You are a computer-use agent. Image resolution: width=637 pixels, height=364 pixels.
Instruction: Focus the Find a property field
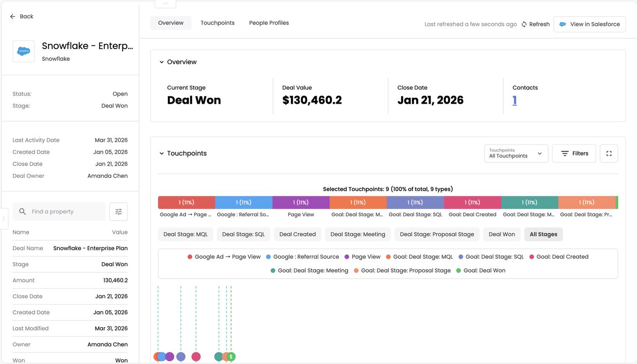59,212
